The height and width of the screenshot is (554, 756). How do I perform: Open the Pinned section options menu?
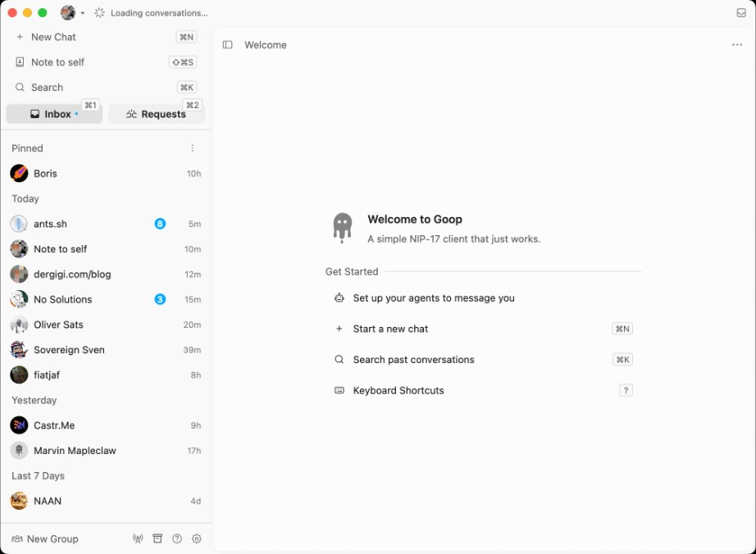(193, 148)
